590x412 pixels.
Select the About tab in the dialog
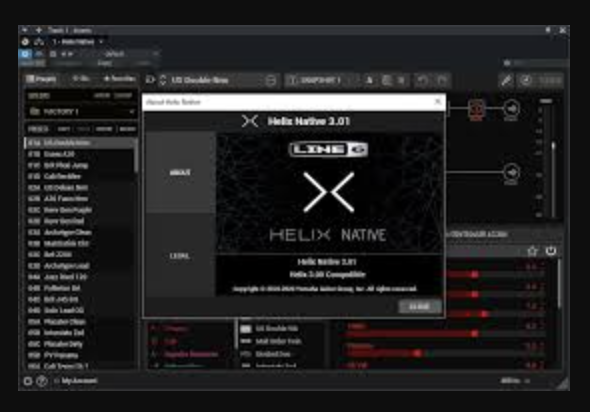[180, 172]
